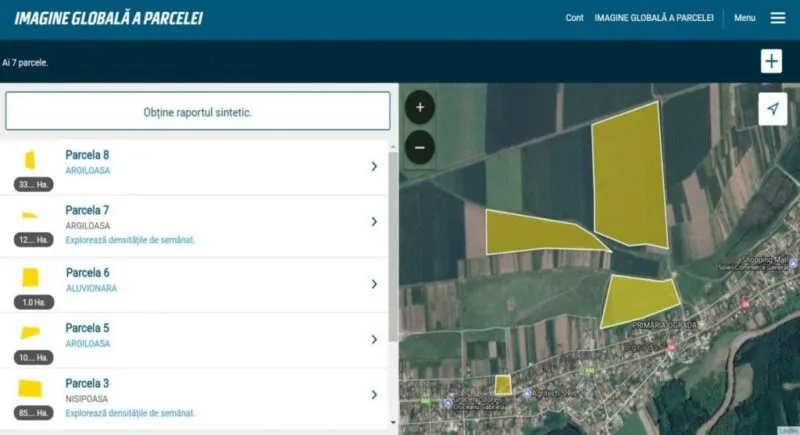Zoom in on the map
The width and height of the screenshot is (800, 435).
point(420,107)
